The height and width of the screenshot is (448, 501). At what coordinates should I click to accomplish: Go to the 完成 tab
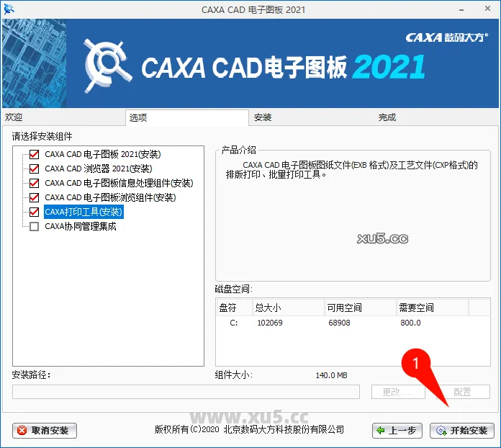[387, 117]
